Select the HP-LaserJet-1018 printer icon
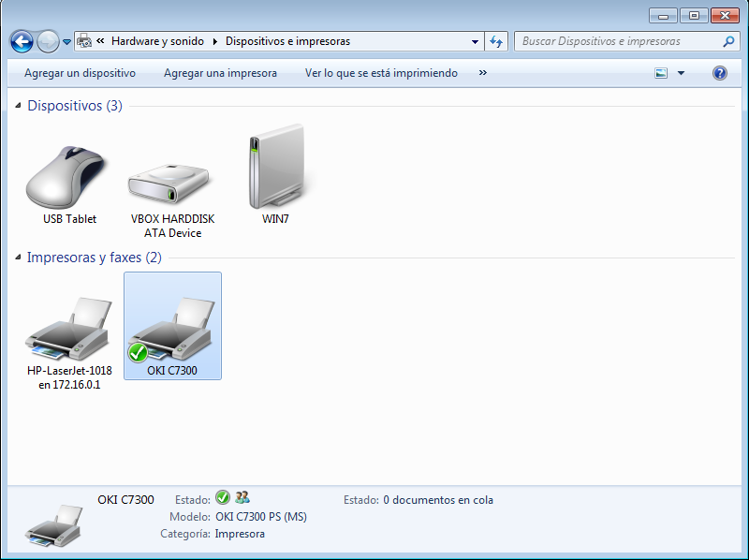The width and height of the screenshot is (749, 560). [68, 329]
